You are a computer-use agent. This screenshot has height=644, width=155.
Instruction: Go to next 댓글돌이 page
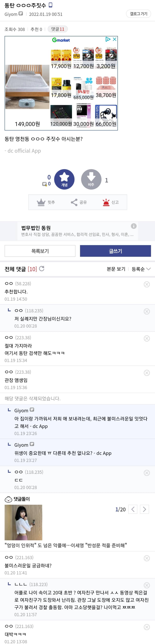click(144, 509)
